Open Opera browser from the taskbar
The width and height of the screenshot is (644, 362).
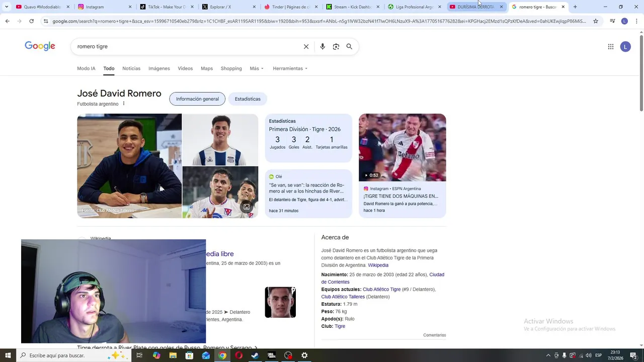[x=238, y=355]
